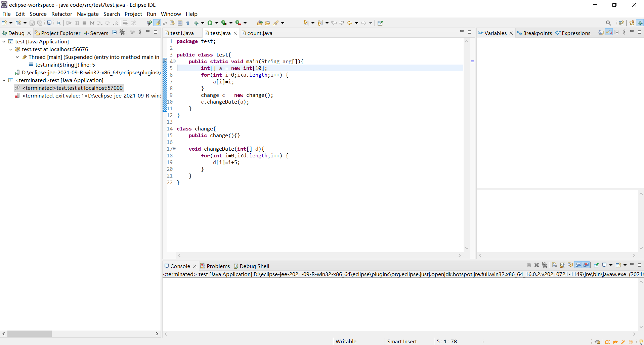The width and height of the screenshot is (644, 345).
Task: Open the Run menu
Action: pos(151,14)
